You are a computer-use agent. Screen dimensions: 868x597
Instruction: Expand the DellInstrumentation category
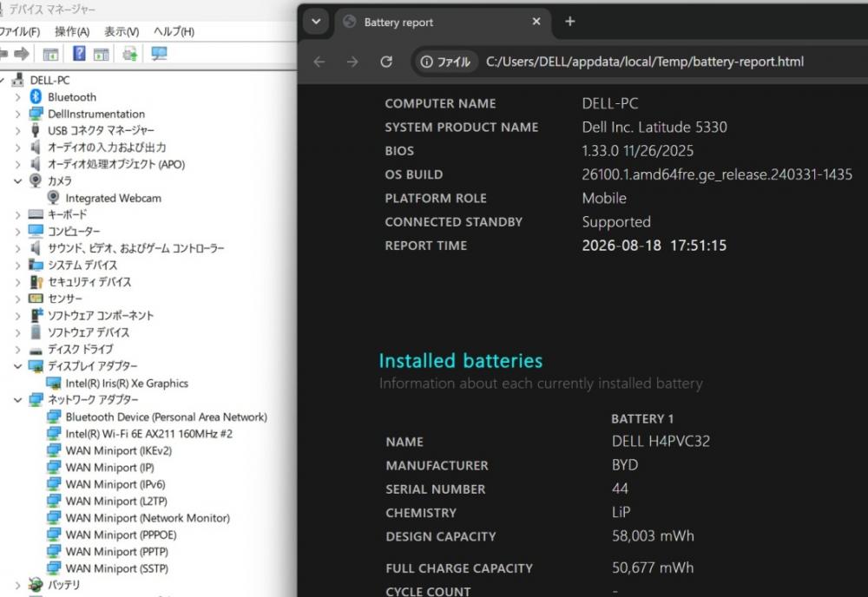[x=17, y=114]
